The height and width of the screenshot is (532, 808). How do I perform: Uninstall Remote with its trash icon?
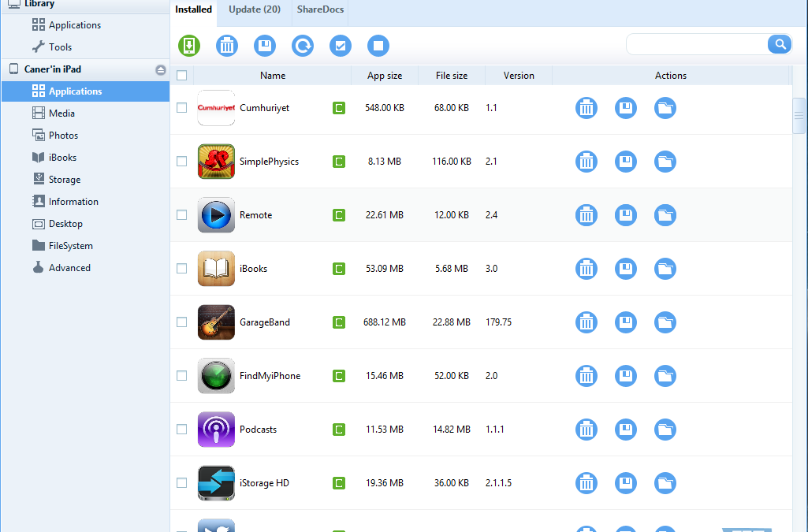click(x=586, y=215)
